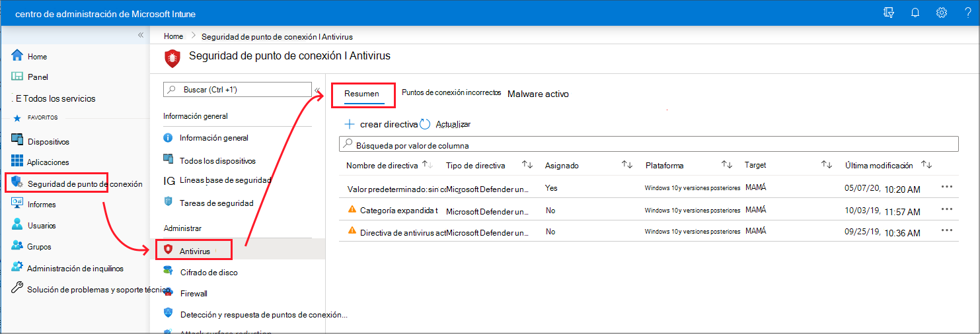Open the Valor predeterminado policy row

pos(648,188)
